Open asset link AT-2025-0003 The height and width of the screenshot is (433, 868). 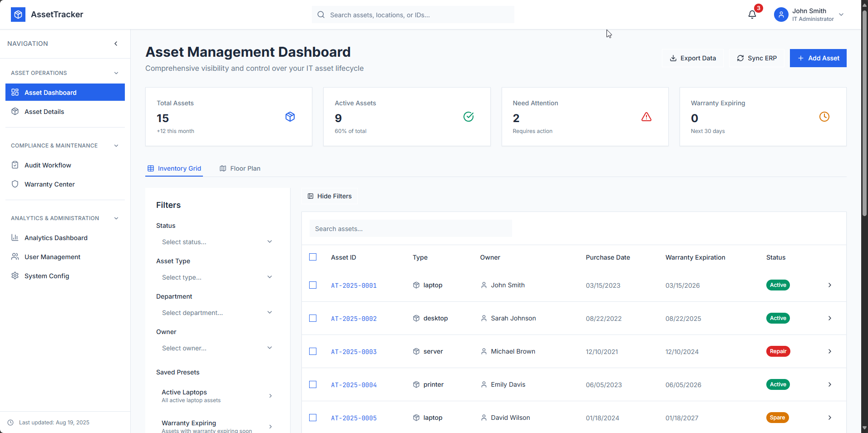(x=354, y=352)
